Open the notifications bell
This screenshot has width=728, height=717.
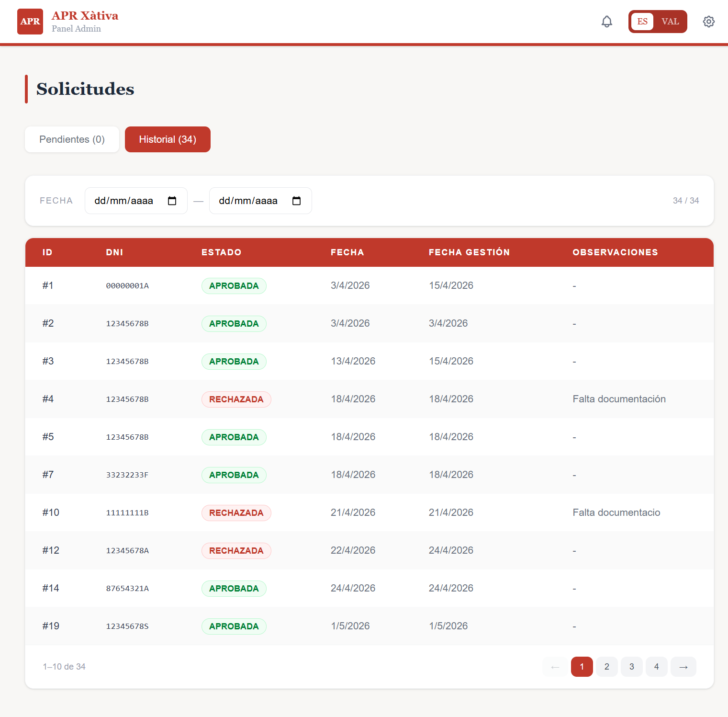point(607,22)
